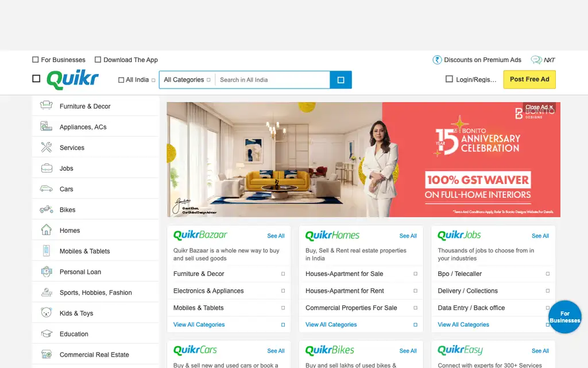Click Kids & Toys in the sidebar
This screenshot has height=368, width=588.
(96, 313)
